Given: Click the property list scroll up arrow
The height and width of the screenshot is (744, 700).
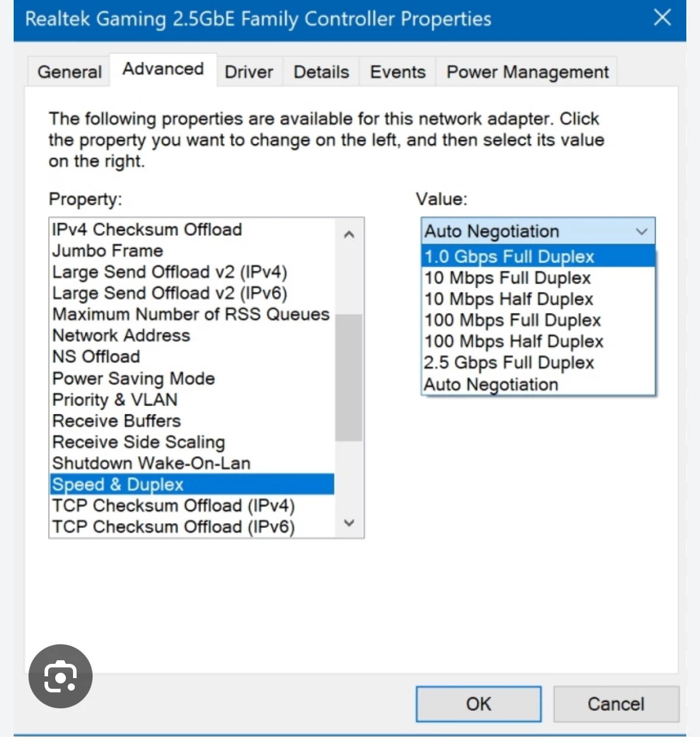Looking at the screenshot, I should (x=349, y=235).
